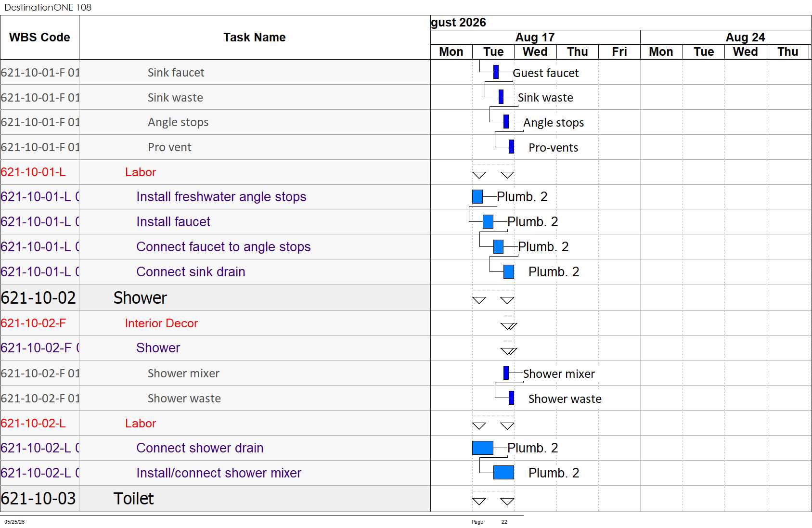Viewport: 812px width, 528px height.
Task: Click the Task Name column header
Action: point(255,37)
